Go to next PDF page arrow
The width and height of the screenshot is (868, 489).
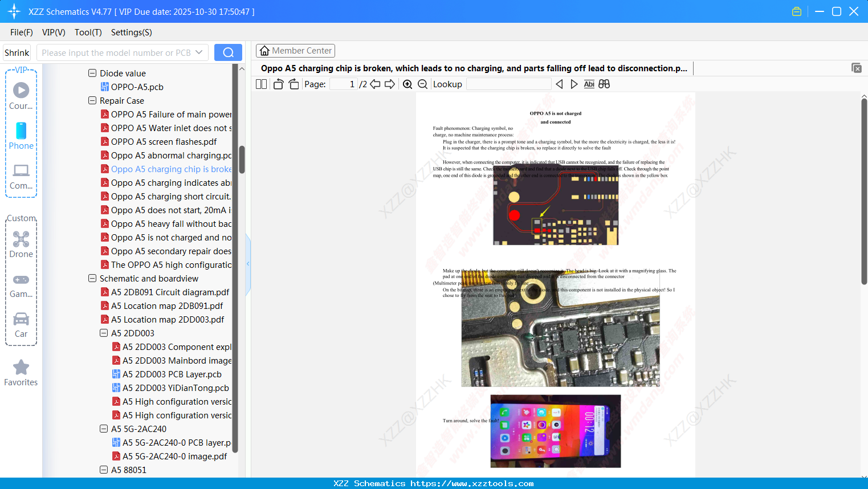coord(390,84)
